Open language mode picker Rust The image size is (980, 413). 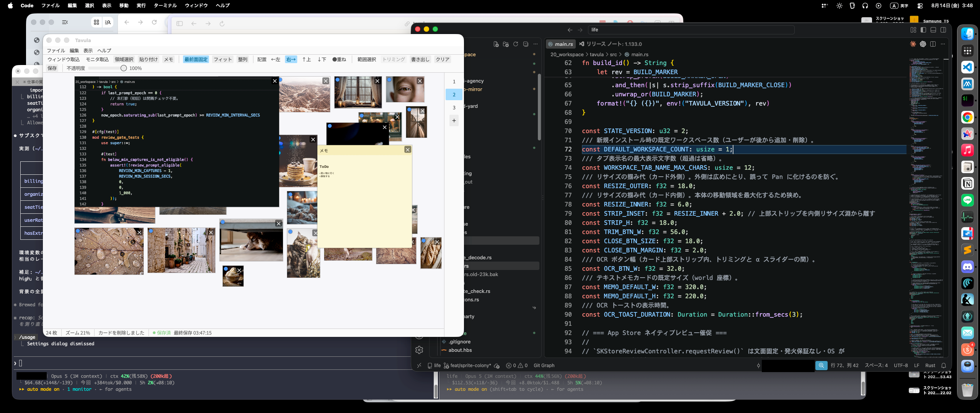pos(930,365)
